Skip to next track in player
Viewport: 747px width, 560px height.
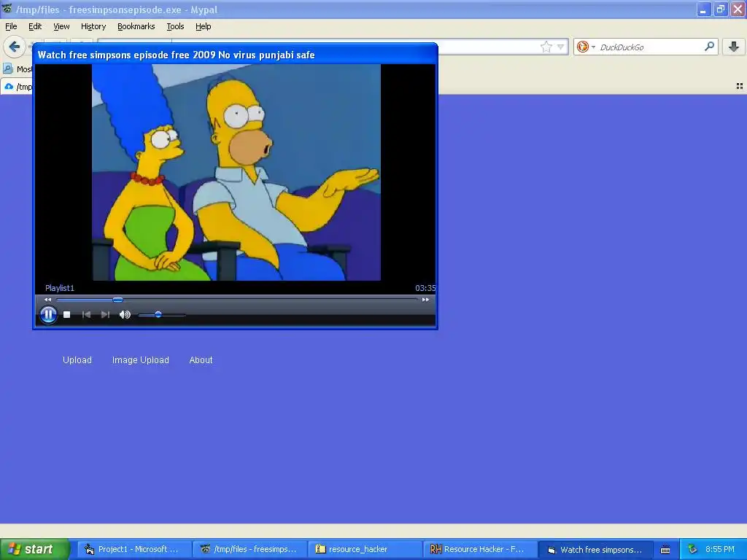105,315
